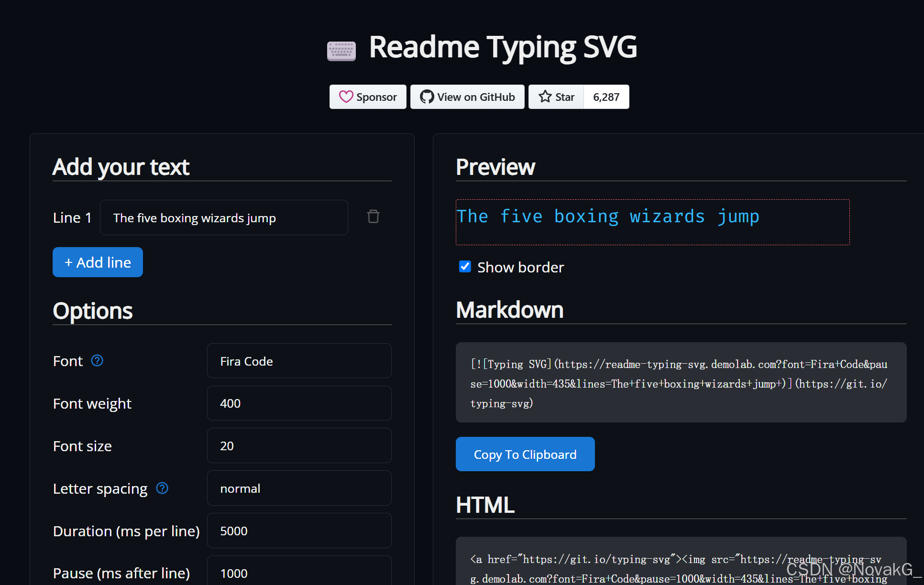Click the Line 1 text input field

(223, 218)
